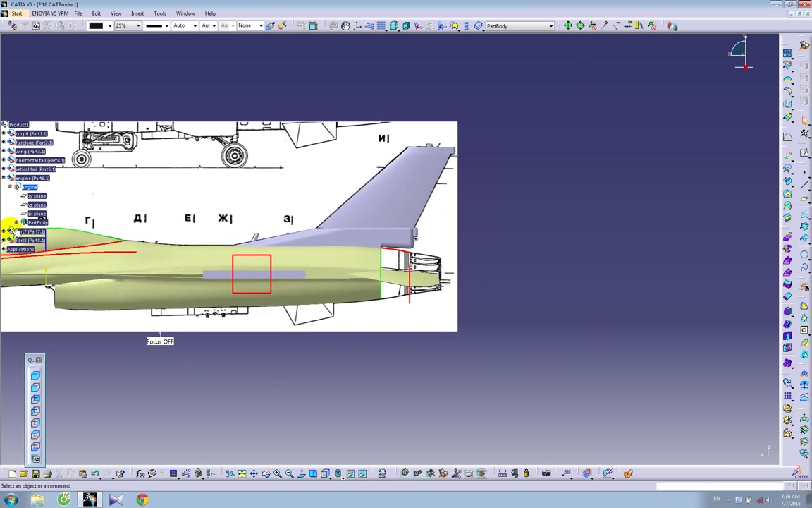Click the Focus OFF label
This screenshot has width=812, height=508.
[x=160, y=341]
